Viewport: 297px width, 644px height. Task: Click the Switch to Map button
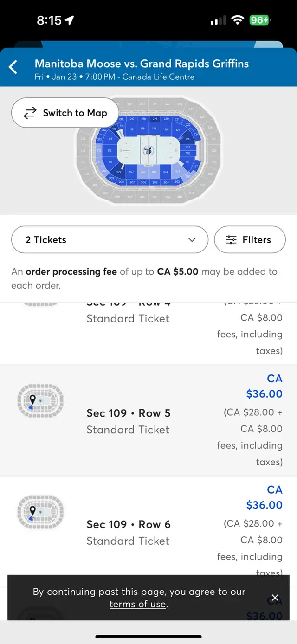click(65, 113)
